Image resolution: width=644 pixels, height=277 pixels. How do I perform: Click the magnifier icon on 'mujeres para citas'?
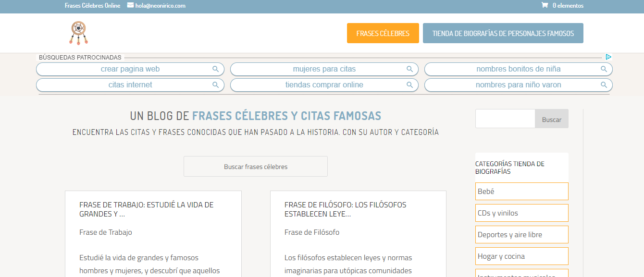(410, 69)
